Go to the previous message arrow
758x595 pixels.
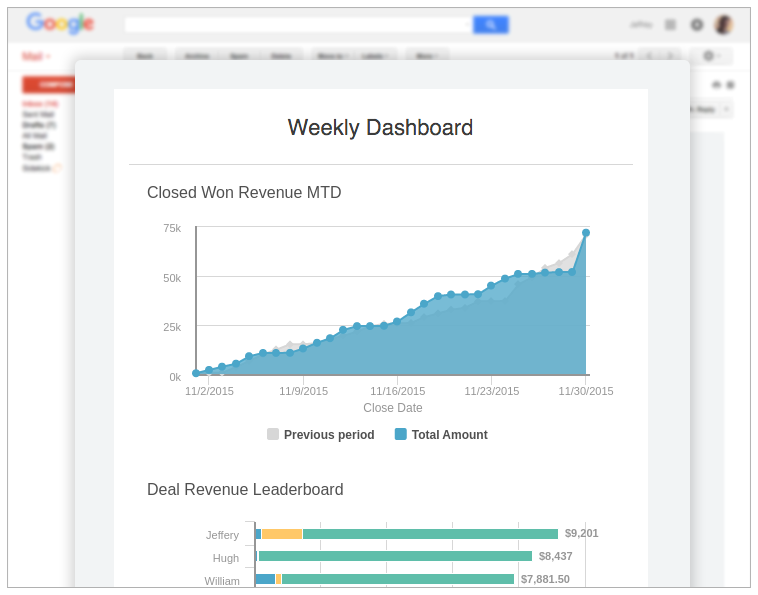point(649,56)
